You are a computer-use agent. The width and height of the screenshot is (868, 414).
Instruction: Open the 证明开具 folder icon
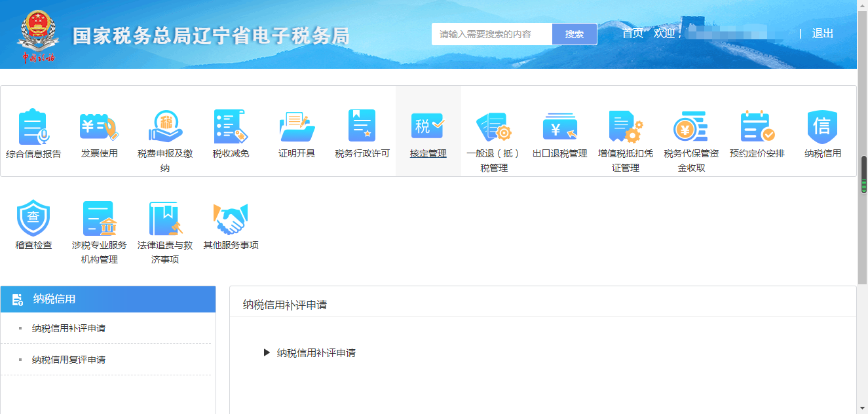coord(297,127)
